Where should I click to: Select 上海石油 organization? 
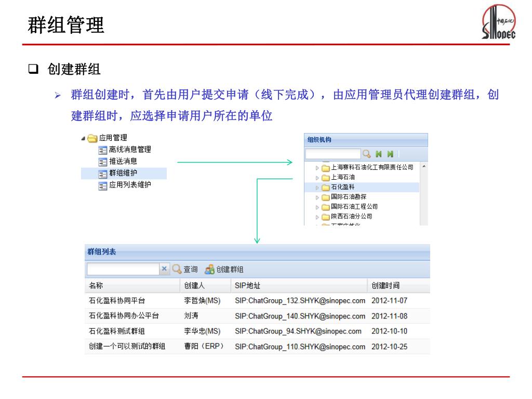coord(343,177)
